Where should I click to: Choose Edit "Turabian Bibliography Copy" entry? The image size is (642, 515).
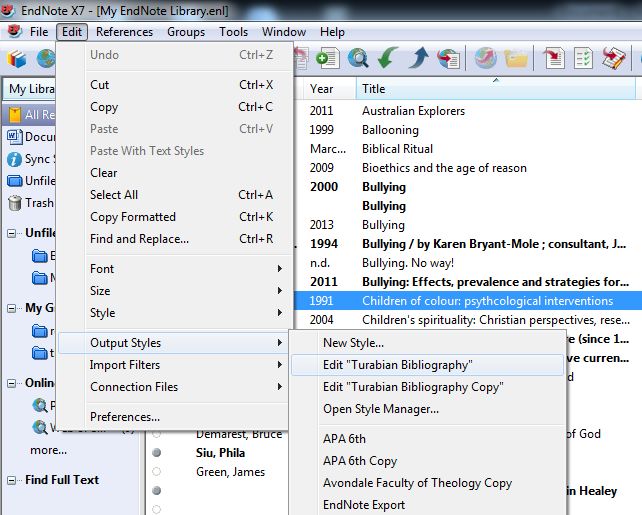click(x=428, y=387)
